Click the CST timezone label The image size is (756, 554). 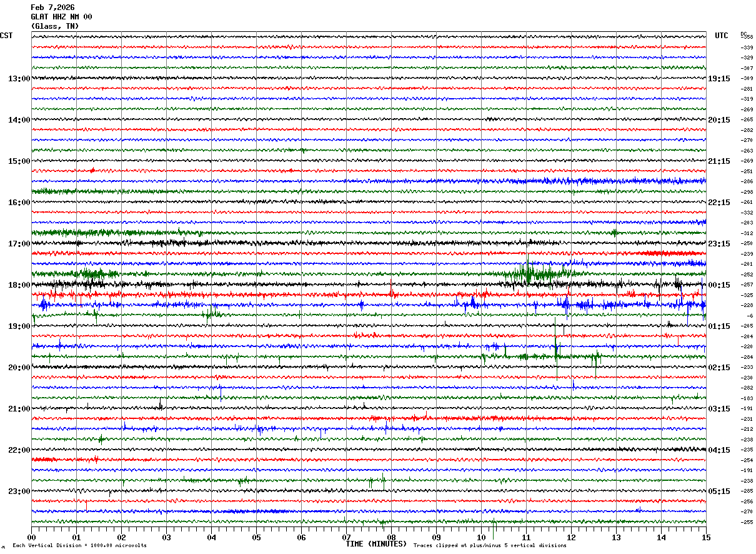tap(6, 36)
